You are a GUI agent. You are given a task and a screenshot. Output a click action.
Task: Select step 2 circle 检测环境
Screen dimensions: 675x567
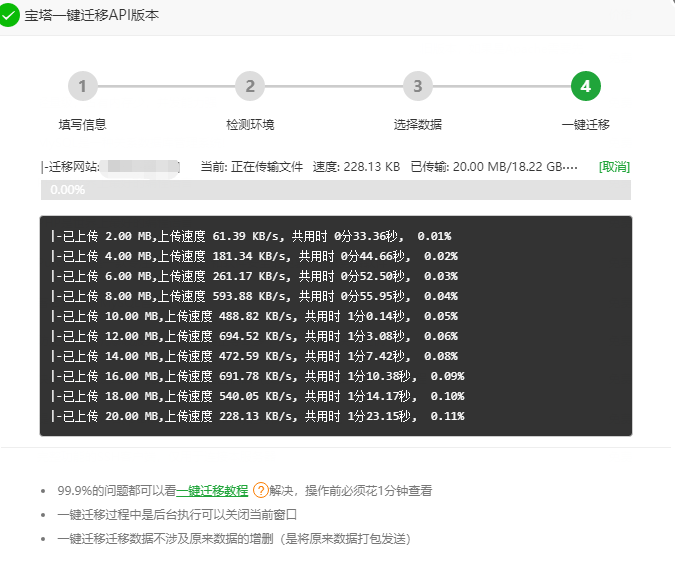point(250,86)
